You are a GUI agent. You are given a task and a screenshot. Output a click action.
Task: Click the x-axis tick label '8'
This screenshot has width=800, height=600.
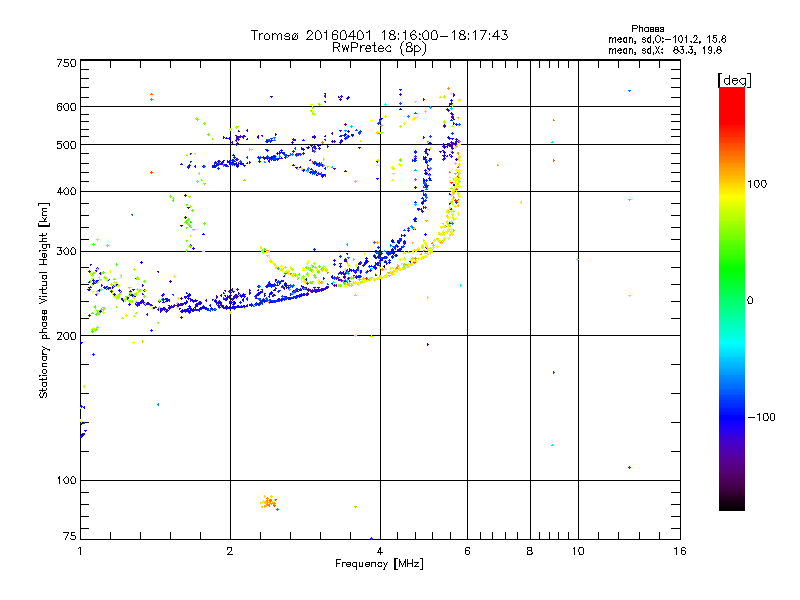(530, 551)
